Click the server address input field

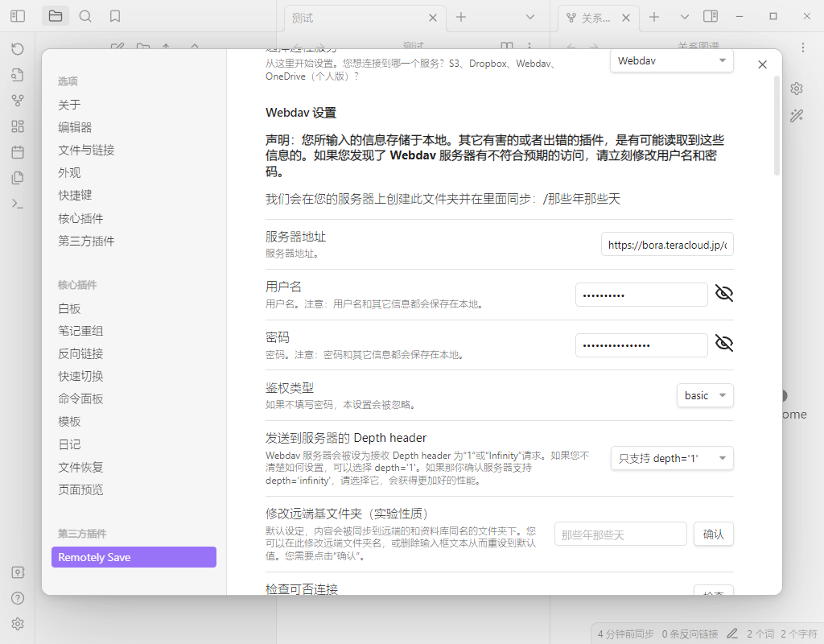tap(667, 245)
